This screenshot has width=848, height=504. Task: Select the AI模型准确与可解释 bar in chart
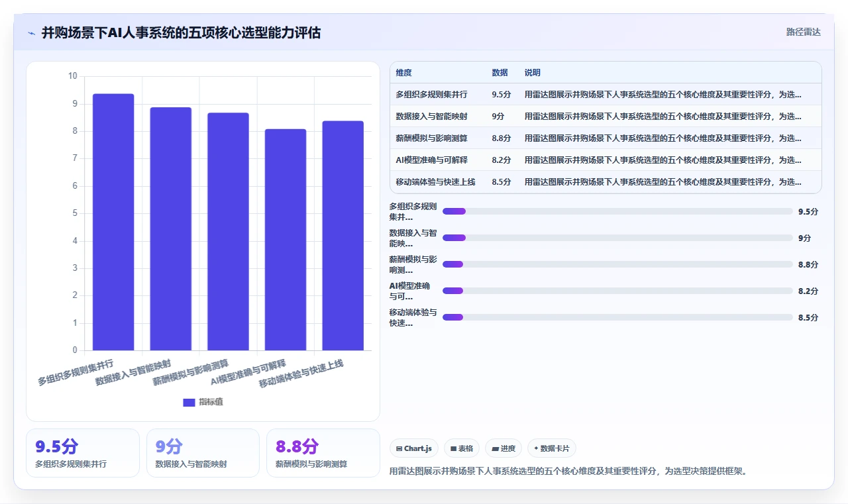coord(286,240)
